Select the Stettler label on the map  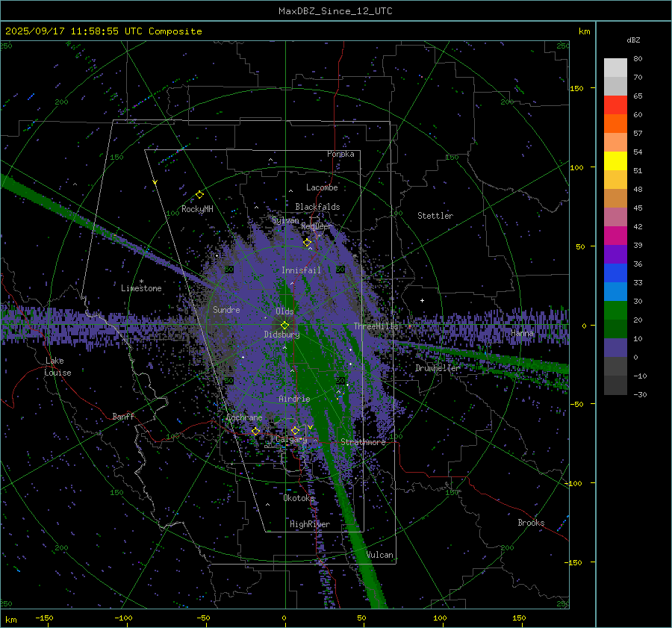[435, 216]
